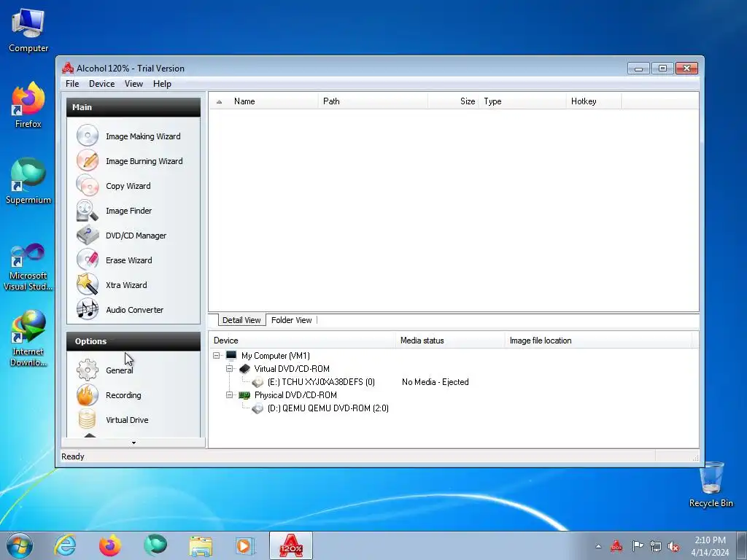
Task: Sort images by Name column
Action: coord(274,101)
